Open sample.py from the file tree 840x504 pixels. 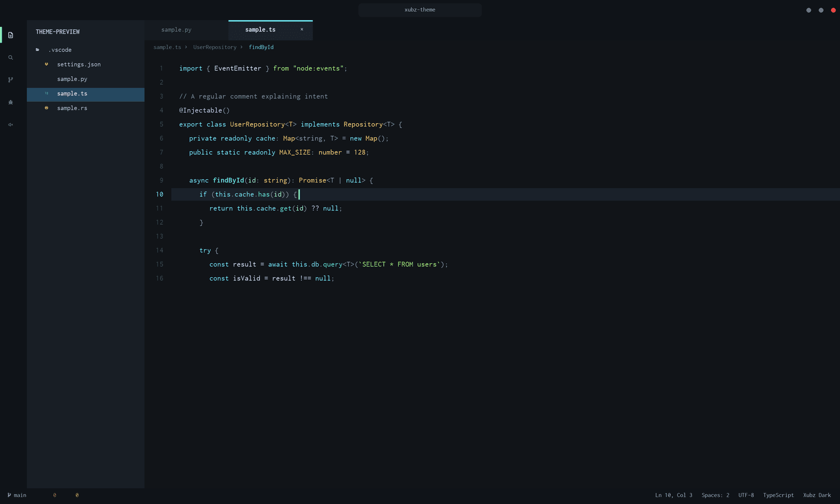[86, 79]
